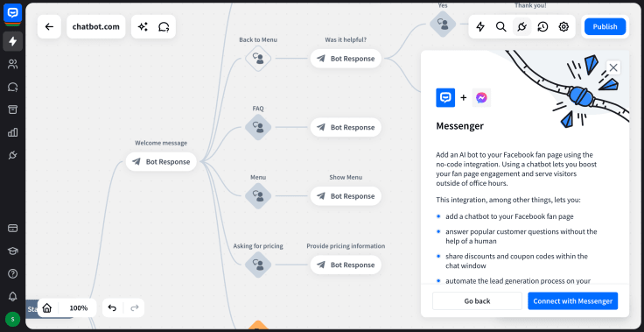
Task: Select the FAQ user input node
Action: [x=258, y=127]
